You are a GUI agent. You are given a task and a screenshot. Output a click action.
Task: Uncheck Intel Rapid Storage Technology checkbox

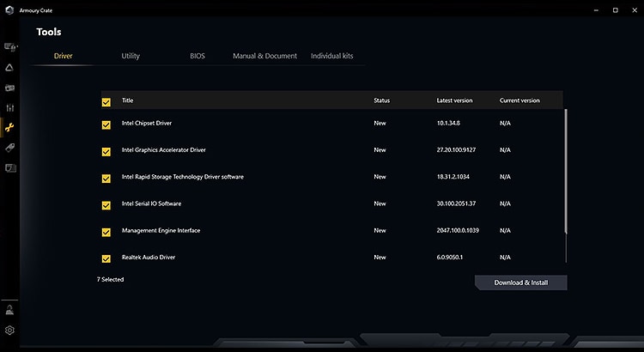106,179
